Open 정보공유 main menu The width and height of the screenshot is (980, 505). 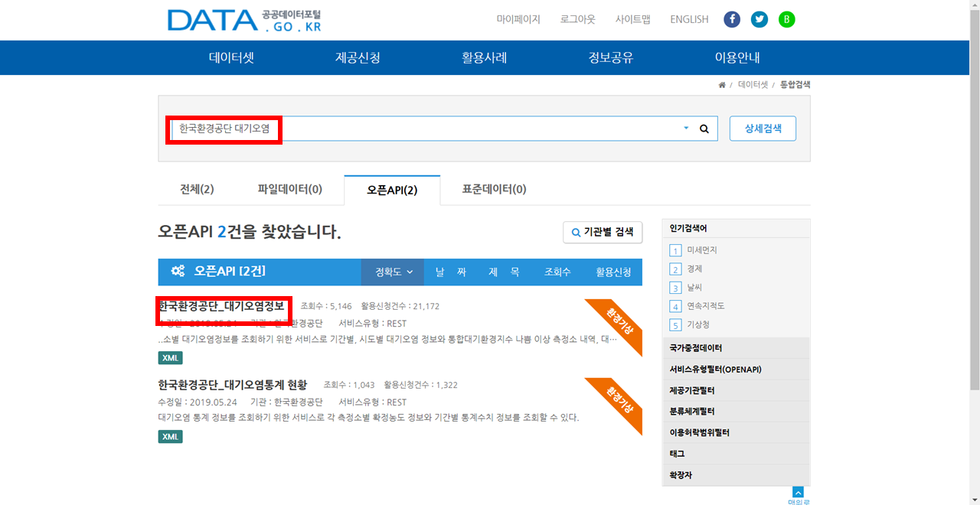pyautogui.click(x=611, y=58)
